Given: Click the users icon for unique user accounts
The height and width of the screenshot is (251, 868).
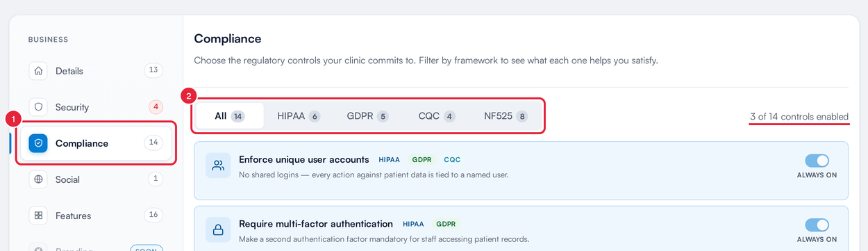Looking at the screenshot, I should [218, 165].
